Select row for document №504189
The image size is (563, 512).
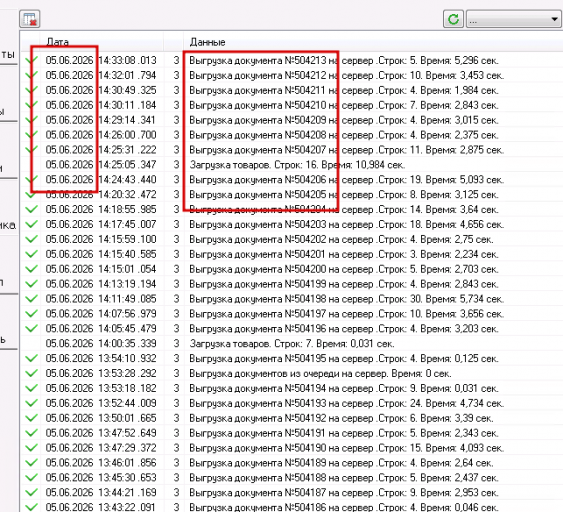292,463
